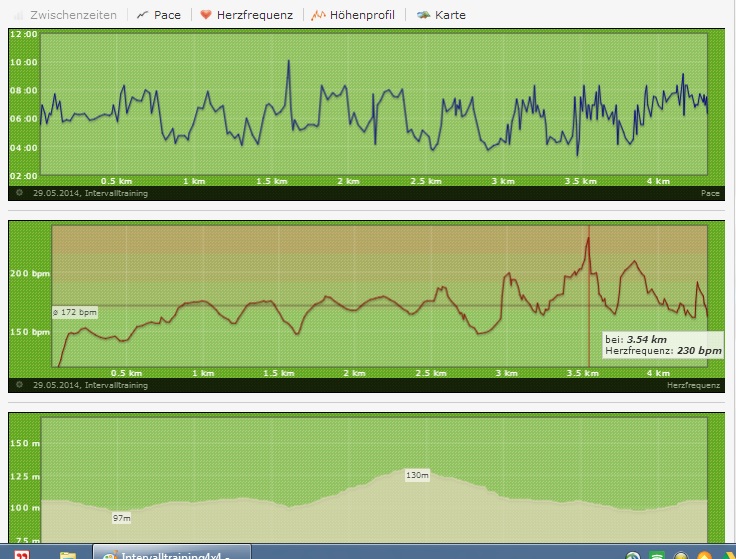Screen dimensions: 736x559
Task: Click the gear icon below Pace chart
Action: [19, 193]
